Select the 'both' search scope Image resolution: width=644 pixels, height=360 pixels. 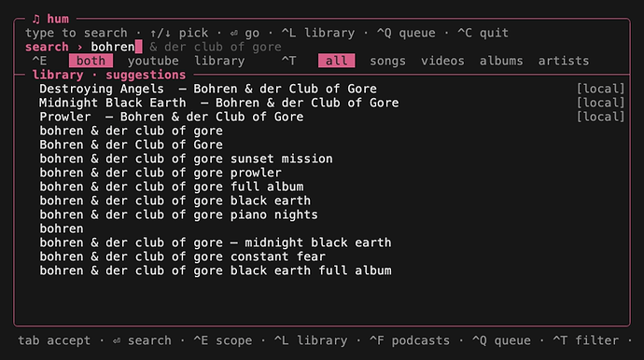click(91, 61)
